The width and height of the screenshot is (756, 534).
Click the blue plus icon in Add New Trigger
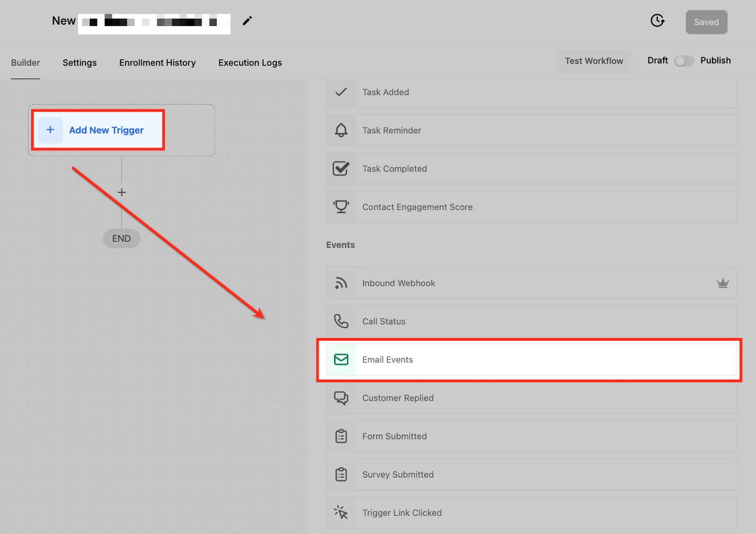(x=50, y=130)
